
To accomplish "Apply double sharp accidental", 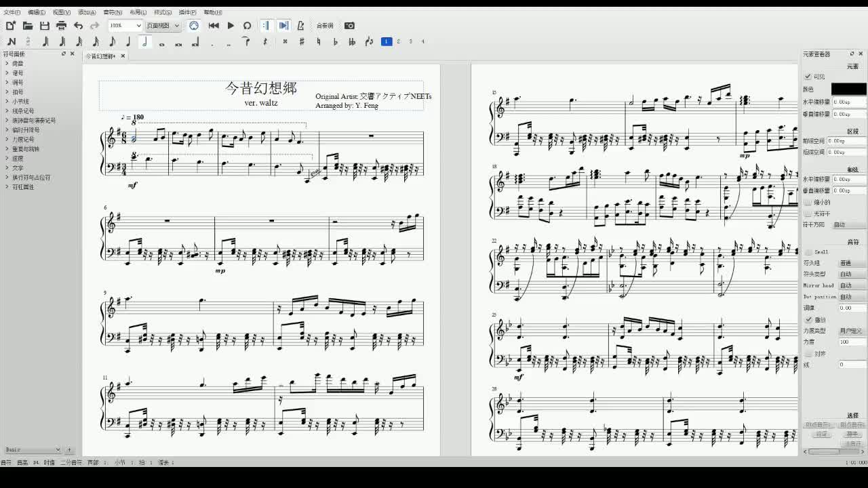I will tap(285, 42).
